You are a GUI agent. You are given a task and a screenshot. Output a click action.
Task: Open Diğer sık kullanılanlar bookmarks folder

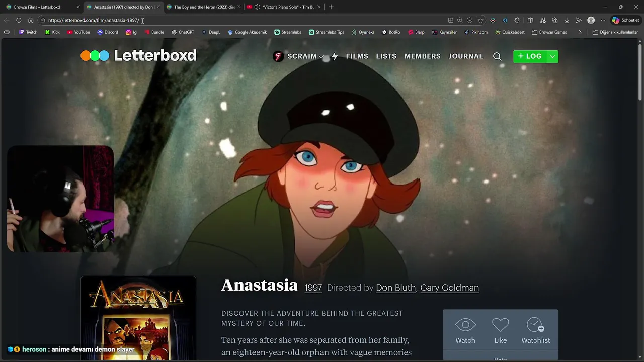[x=615, y=32]
